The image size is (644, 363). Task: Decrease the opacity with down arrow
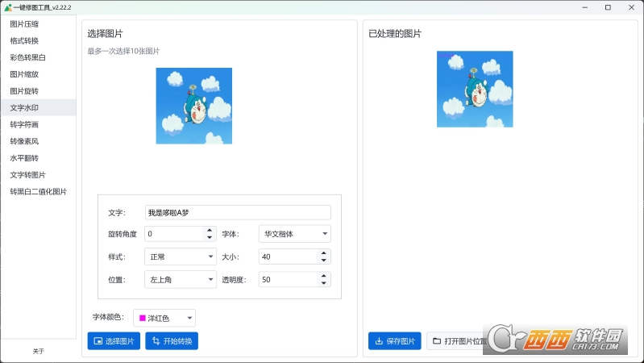(x=324, y=283)
